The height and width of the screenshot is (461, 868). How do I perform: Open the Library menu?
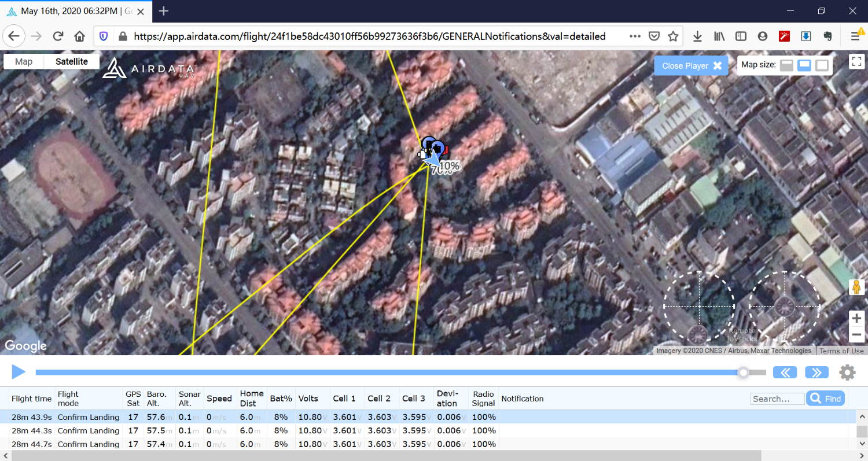719,36
